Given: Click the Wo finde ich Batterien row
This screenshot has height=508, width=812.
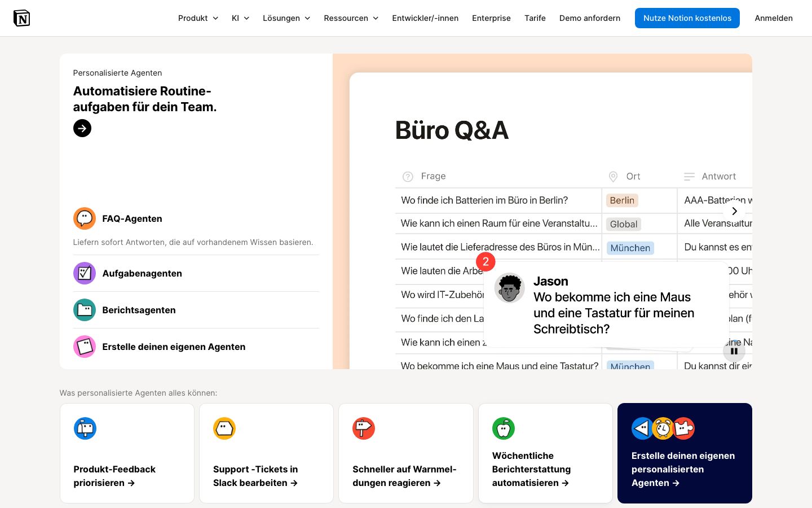Looking at the screenshot, I should pos(573,200).
